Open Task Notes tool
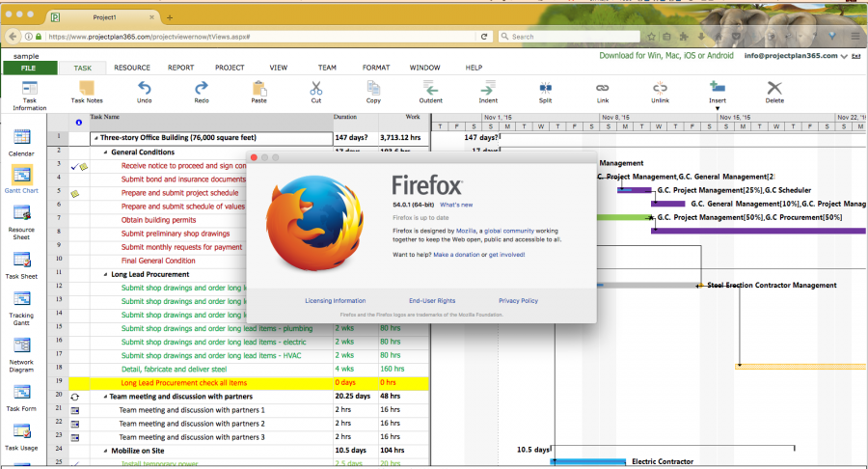Screen dimensions: 868x469 tap(87, 92)
